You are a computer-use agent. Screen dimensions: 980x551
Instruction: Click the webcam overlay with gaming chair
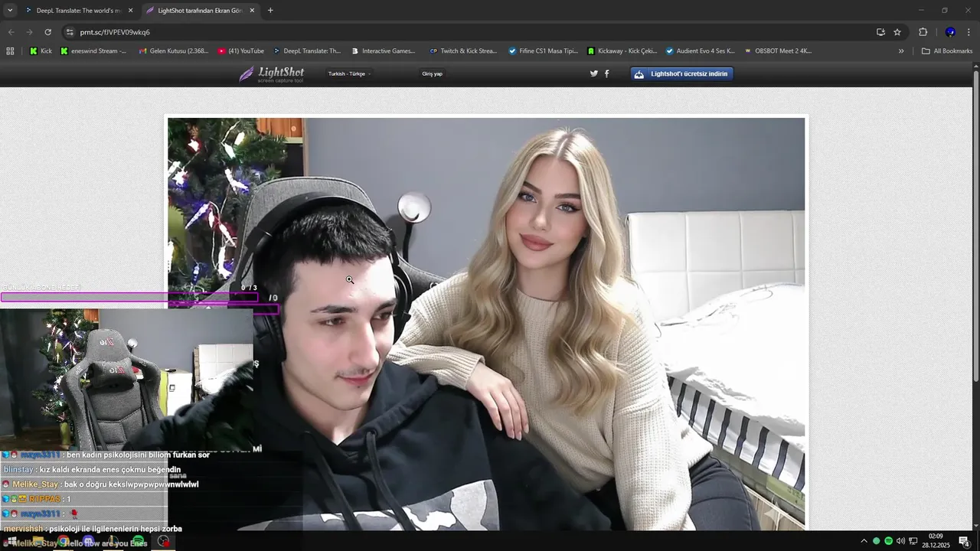click(126, 379)
